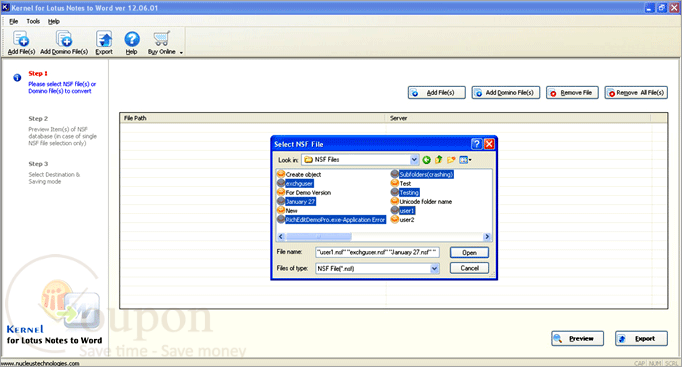
Task: Select the 'Create object' file
Action: [x=303, y=174]
